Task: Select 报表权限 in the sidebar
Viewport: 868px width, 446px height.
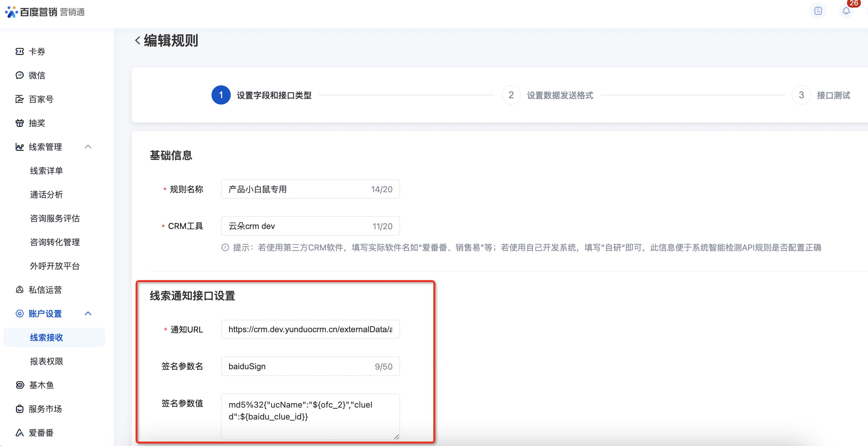Action: [x=46, y=361]
